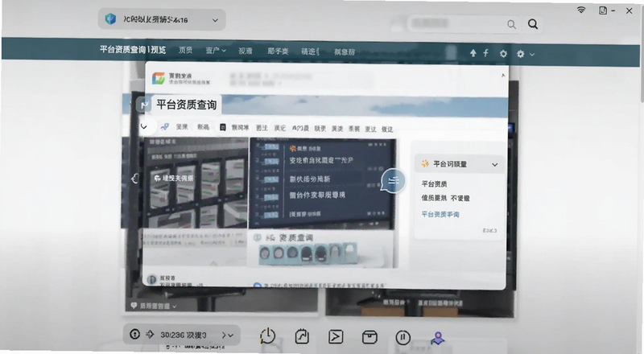This screenshot has width=644, height=354.
Task: Collapse the right-side 平台 panel header chevron
Action: click(494, 165)
